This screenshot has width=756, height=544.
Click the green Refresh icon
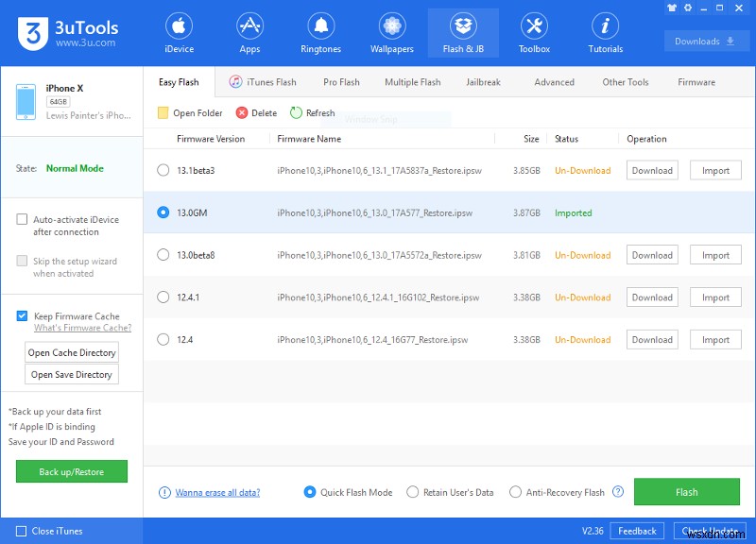296,112
